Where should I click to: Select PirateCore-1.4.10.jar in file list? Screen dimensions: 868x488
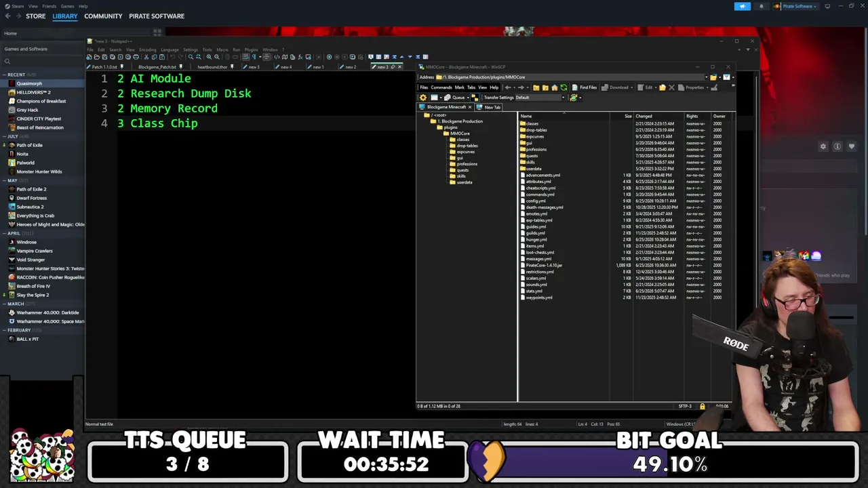coord(544,265)
